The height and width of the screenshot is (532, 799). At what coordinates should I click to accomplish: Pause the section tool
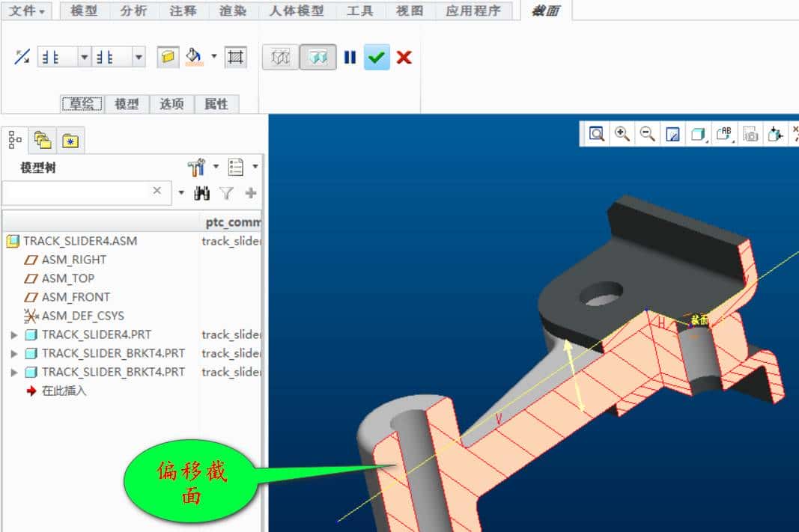pyautogui.click(x=350, y=58)
